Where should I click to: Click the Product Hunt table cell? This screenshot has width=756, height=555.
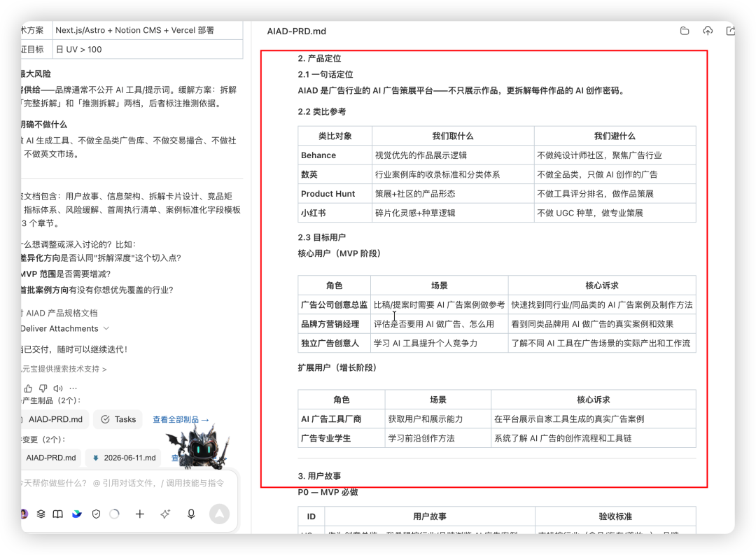coord(335,194)
